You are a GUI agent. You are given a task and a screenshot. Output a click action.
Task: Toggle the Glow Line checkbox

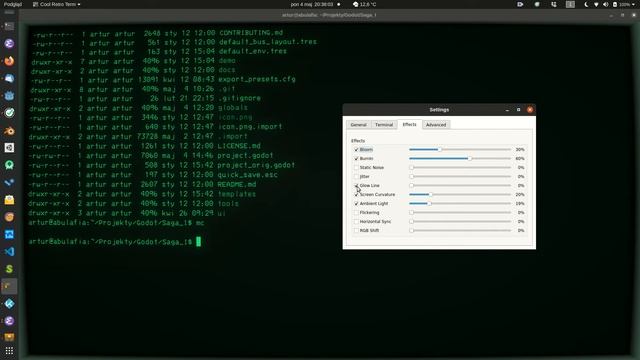coord(356,186)
